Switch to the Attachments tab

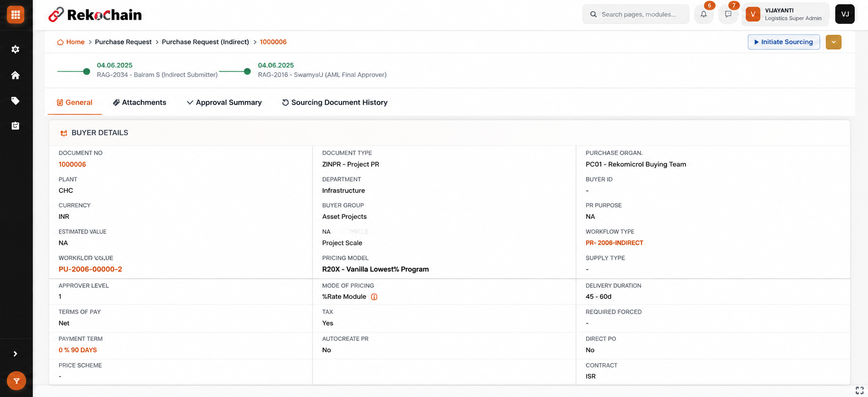[x=139, y=102]
